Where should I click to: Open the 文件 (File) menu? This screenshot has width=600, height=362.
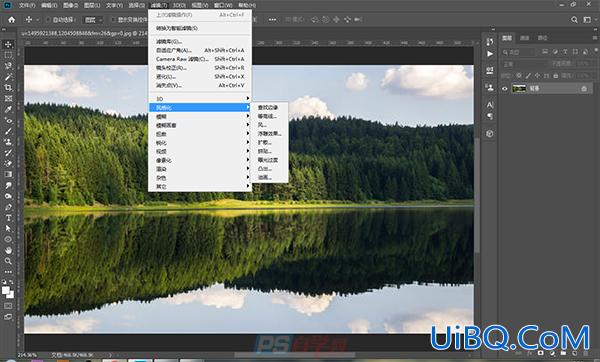click(27, 5)
